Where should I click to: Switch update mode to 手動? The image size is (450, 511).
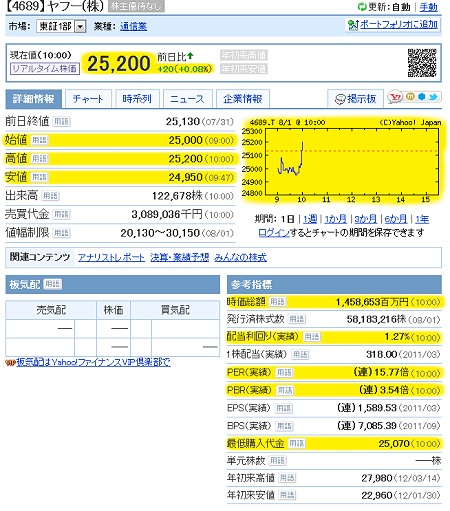click(x=428, y=7)
